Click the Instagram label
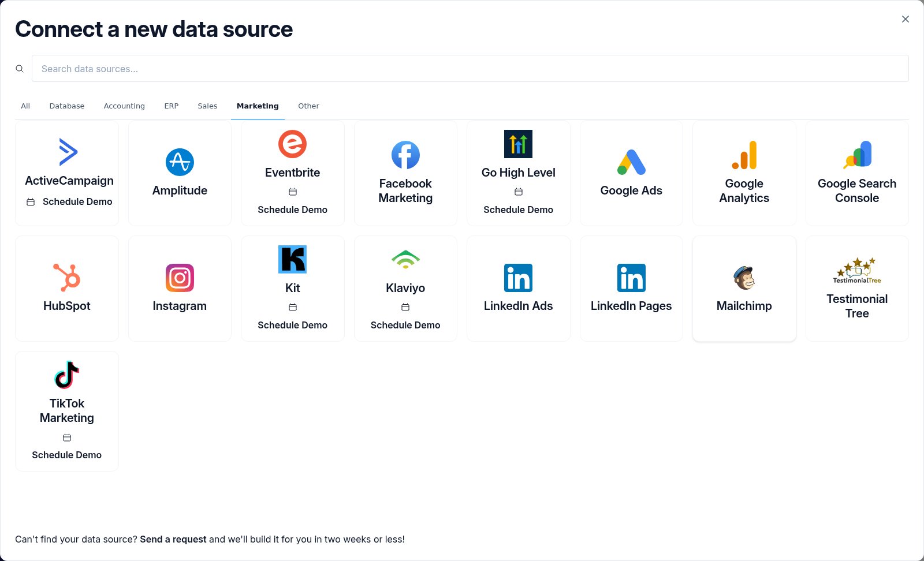 coord(180,306)
